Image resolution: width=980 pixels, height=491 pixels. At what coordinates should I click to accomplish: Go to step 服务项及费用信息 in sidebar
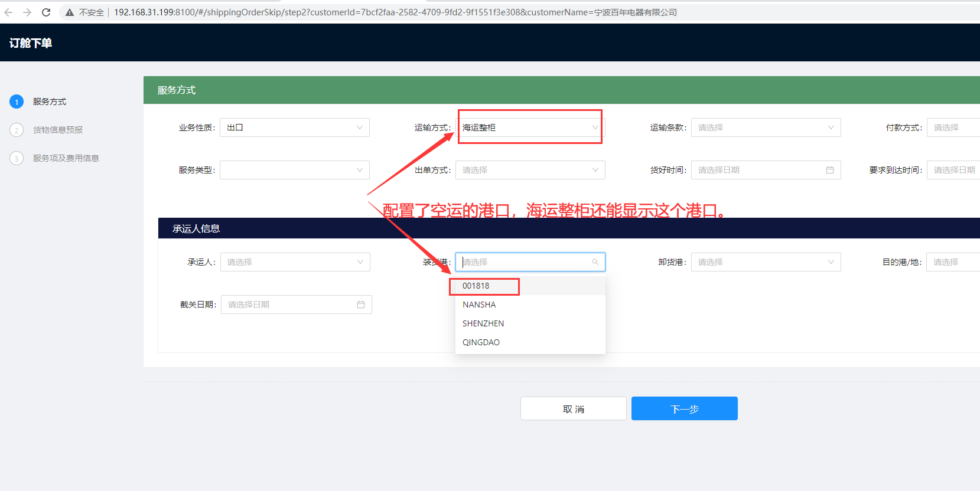coord(66,158)
